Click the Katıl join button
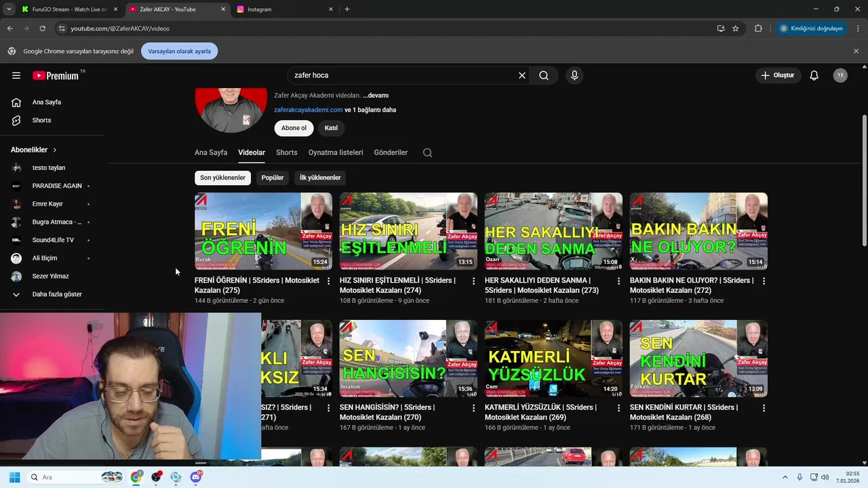 click(x=331, y=128)
